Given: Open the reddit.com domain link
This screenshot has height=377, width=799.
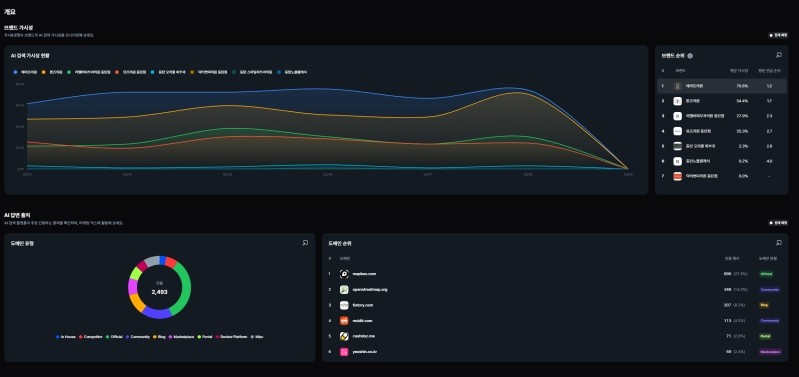Looking at the screenshot, I should click(x=362, y=321).
